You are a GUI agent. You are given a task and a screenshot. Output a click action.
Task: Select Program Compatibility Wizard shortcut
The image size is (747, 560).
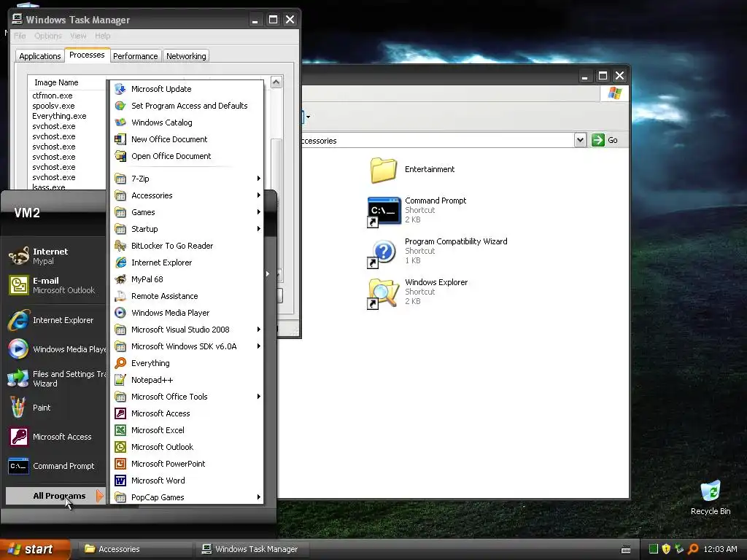437,251
